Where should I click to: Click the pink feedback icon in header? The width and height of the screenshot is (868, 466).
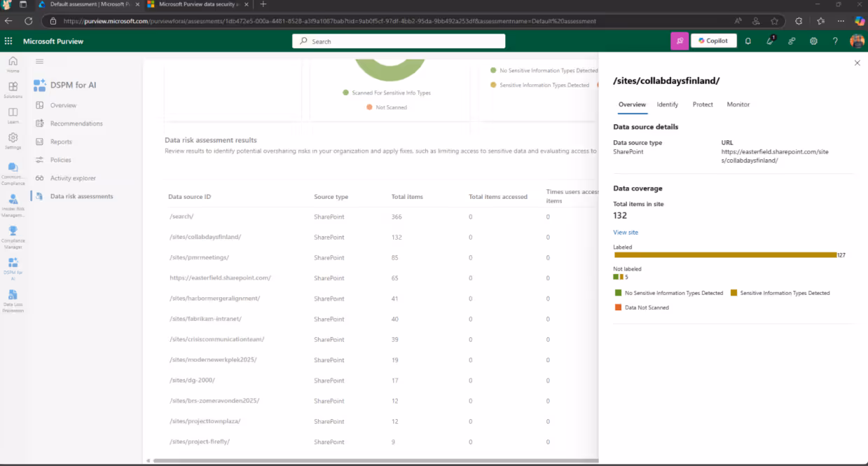(x=680, y=41)
